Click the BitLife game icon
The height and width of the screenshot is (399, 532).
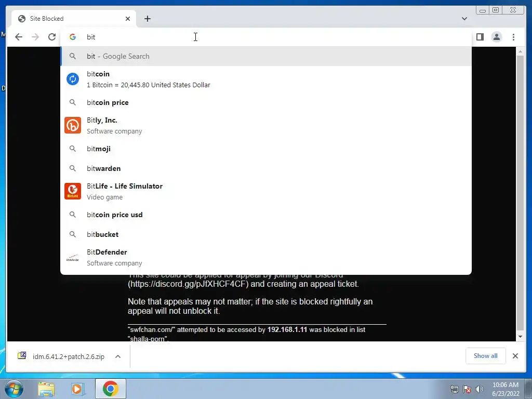[73, 191]
